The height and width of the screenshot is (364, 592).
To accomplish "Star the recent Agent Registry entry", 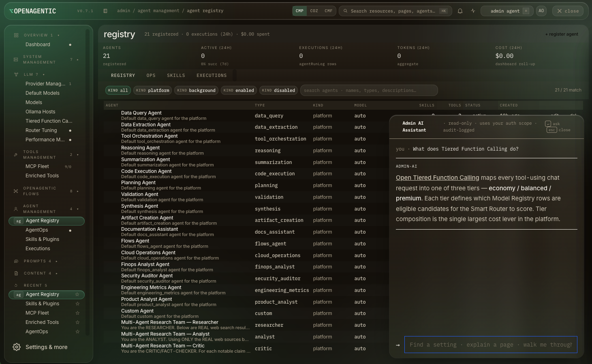I will pos(77,294).
